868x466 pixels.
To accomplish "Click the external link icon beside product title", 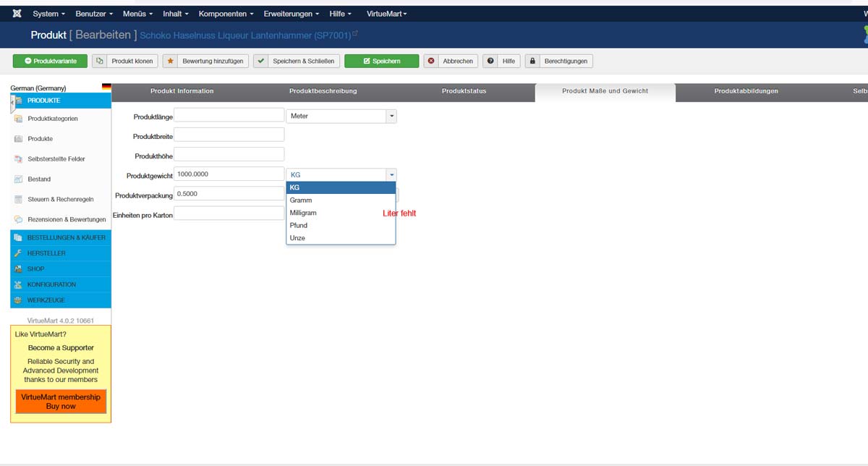I will [x=354, y=34].
